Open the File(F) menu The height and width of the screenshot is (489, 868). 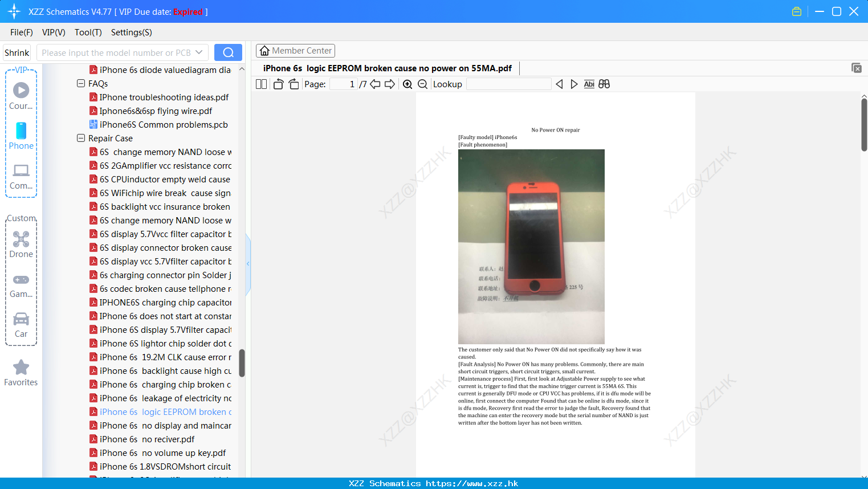(22, 32)
